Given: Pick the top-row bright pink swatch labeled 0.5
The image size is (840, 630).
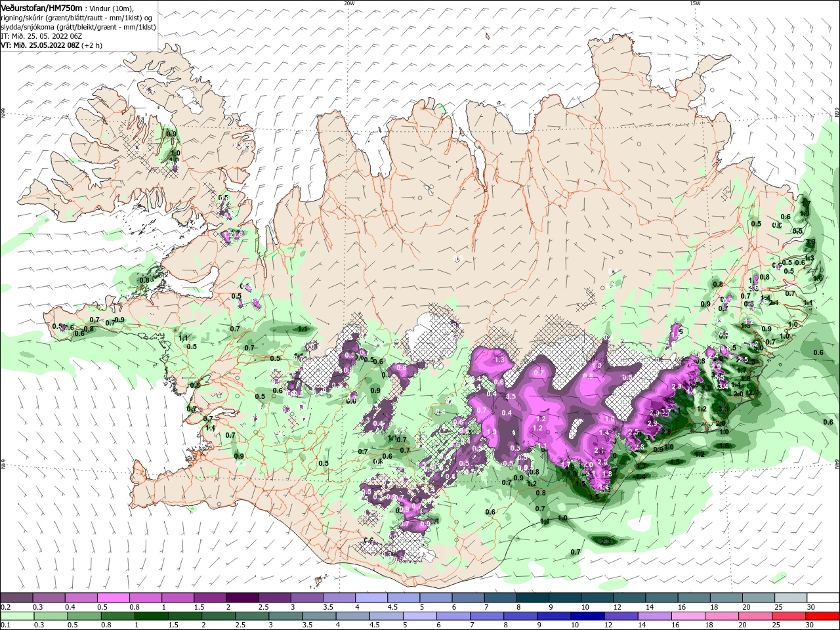Looking at the screenshot, I should [x=113, y=598].
